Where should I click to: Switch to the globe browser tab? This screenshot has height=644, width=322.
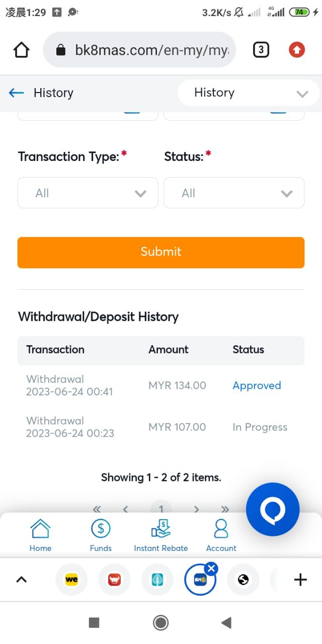[244, 580]
